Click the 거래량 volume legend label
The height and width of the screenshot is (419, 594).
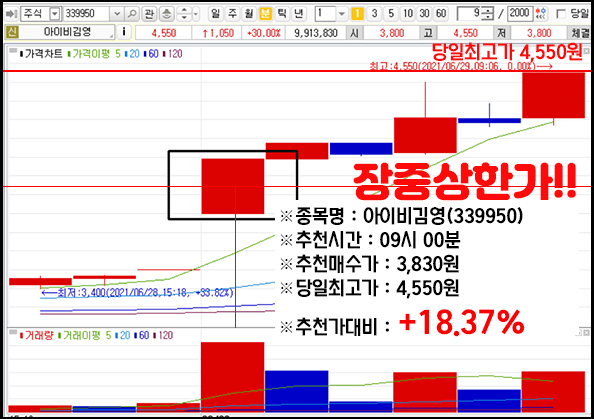[x=37, y=335]
